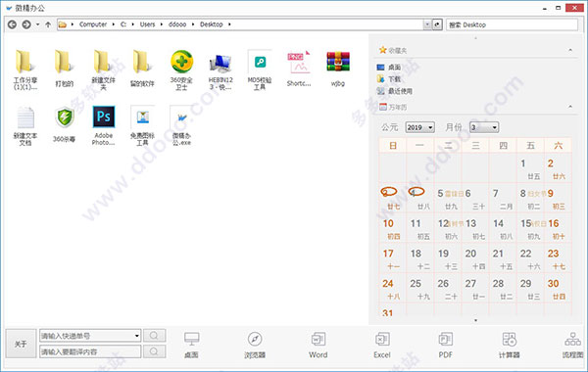Open the 浏览器 compass icon

pyautogui.click(x=255, y=345)
